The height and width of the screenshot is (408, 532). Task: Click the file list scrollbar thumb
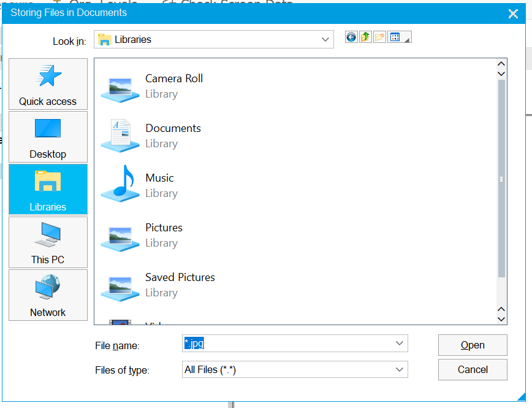(x=501, y=179)
